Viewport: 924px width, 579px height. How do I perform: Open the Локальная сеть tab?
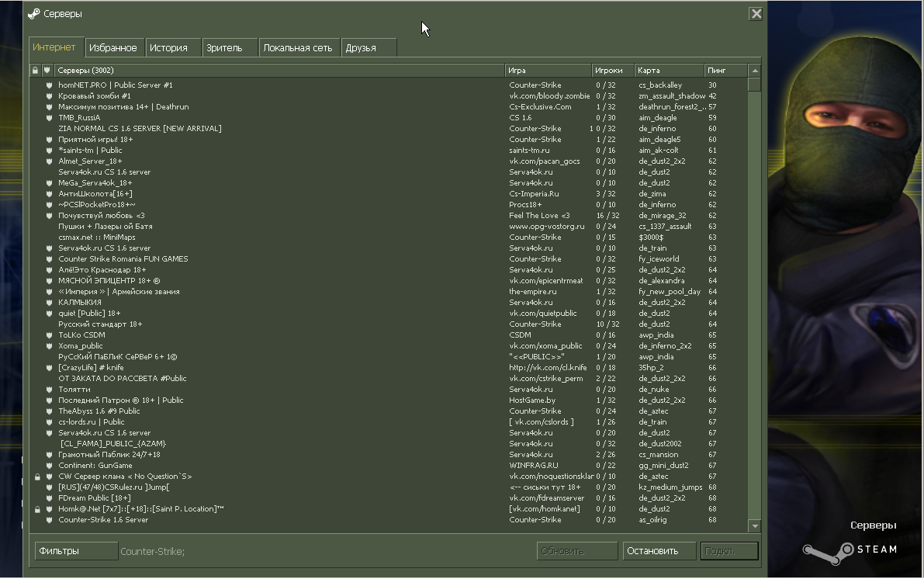tap(298, 48)
